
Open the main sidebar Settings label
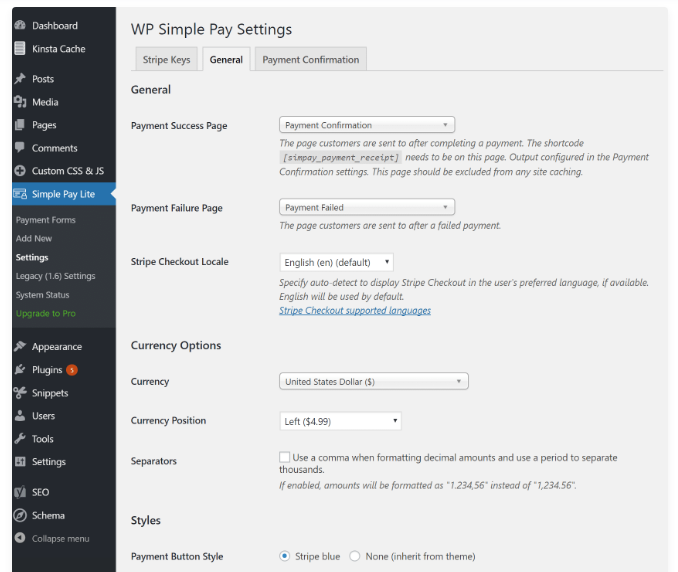[49, 462]
